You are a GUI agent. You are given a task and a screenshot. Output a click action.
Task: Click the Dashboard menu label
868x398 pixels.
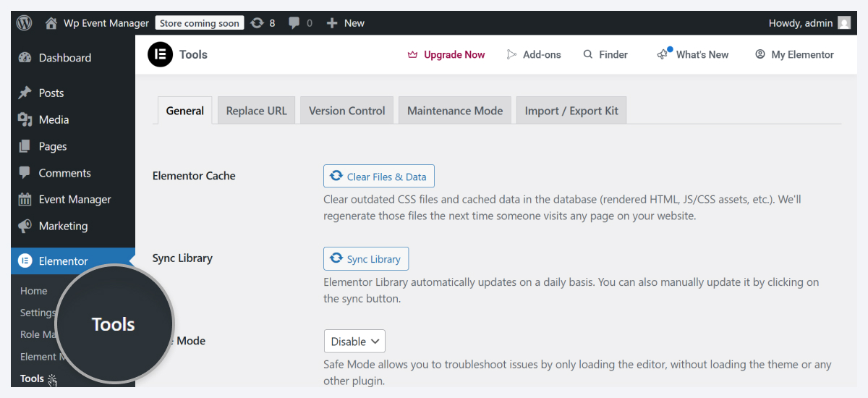(x=65, y=58)
